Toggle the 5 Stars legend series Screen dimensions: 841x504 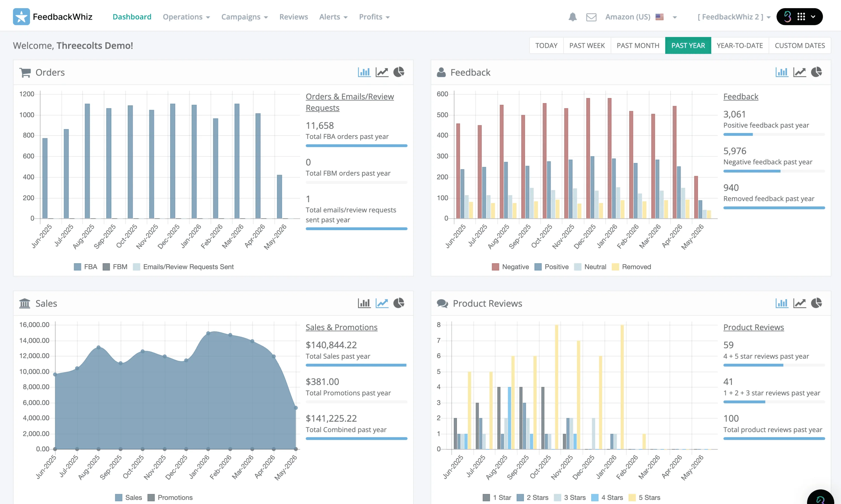pyautogui.click(x=644, y=497)
